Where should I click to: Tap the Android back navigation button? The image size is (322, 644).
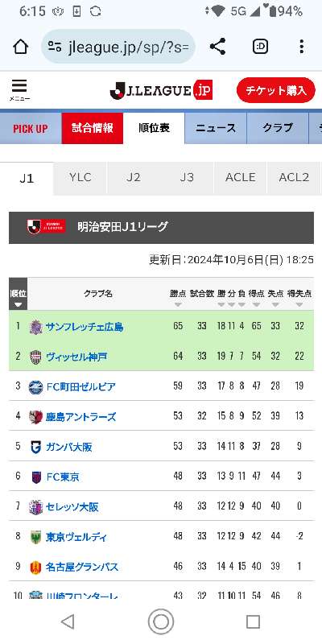click(x=68, y=621)
